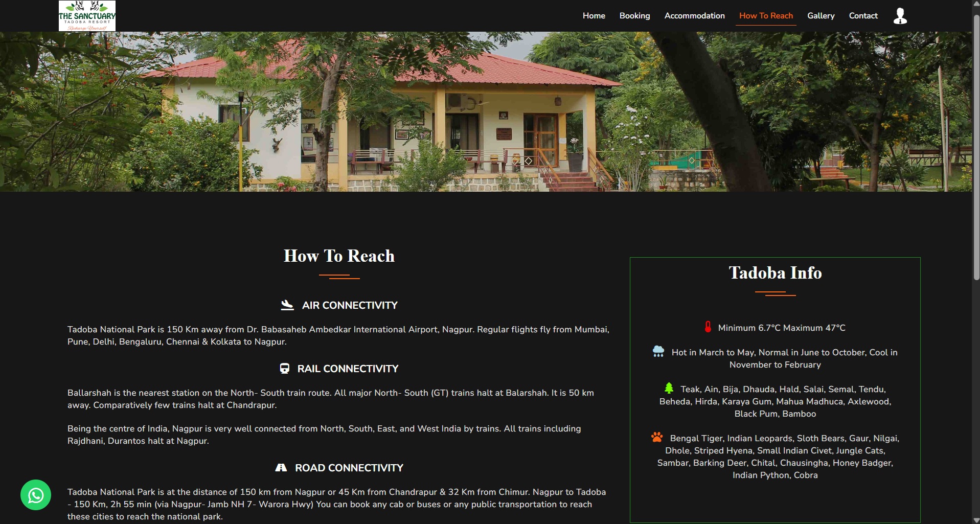Click the Tadoba Info heading

point(775,273)
